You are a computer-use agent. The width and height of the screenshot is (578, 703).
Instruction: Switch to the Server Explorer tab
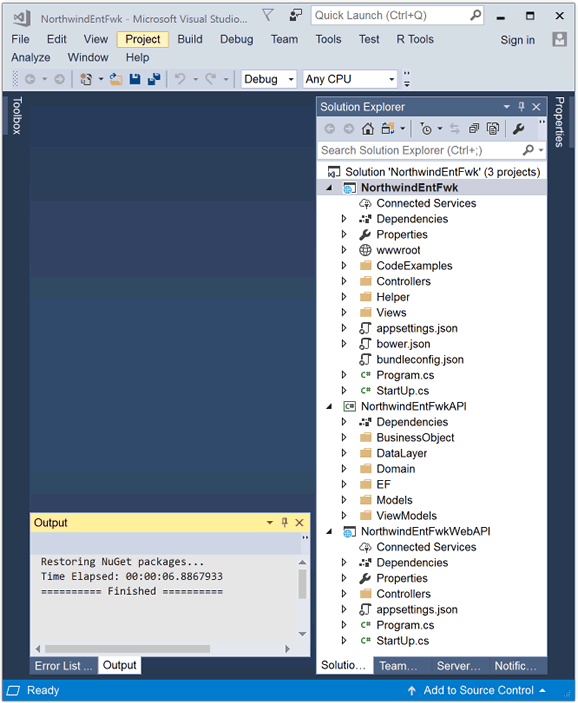pyautogui.click(x=459, y=666)
